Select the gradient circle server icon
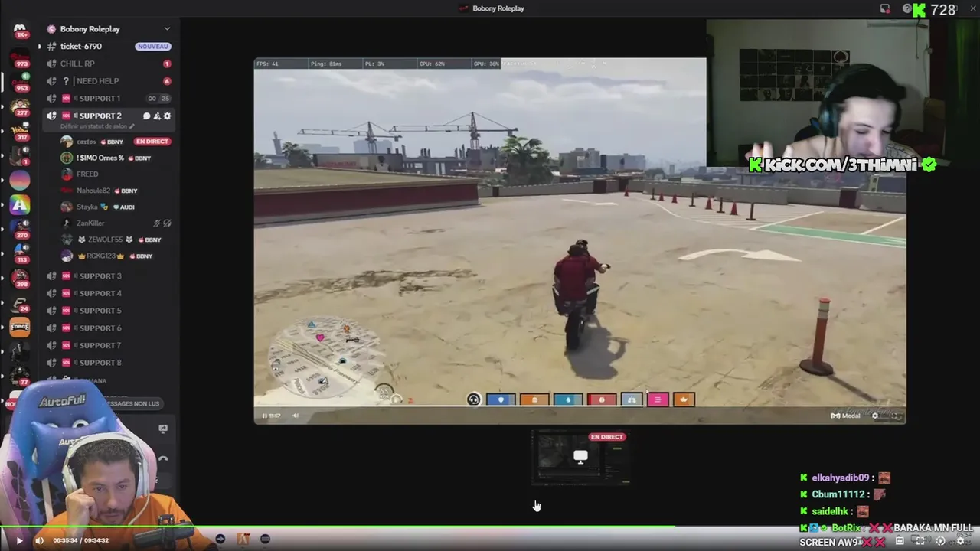This screenshot has width=980, height=551. click(20, 180)
